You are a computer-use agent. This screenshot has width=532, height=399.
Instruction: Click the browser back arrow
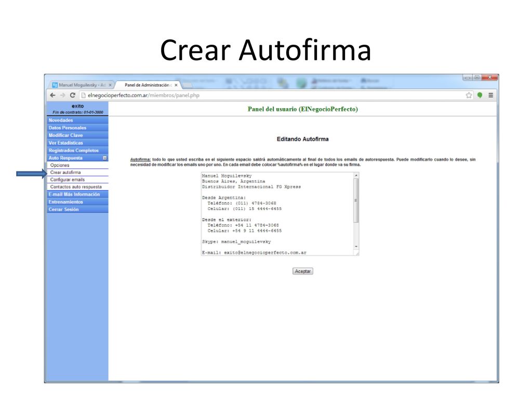(x=52, y=96)
